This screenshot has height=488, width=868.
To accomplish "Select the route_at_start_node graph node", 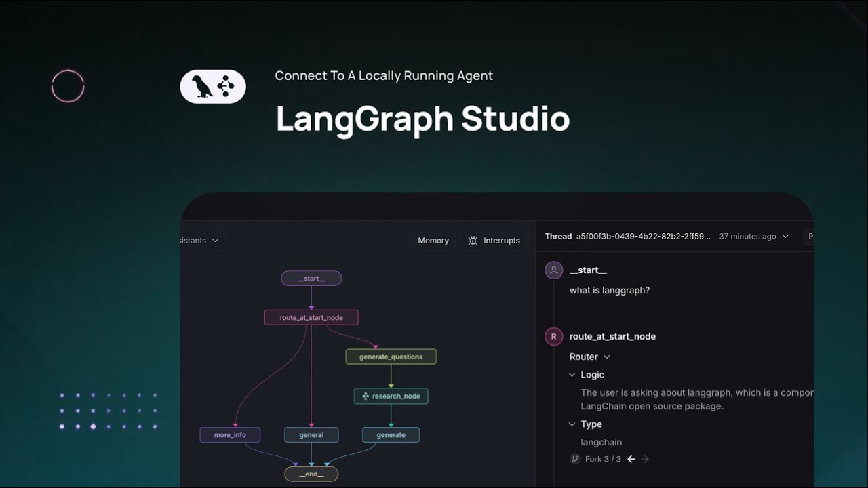I will coord(311,317).
